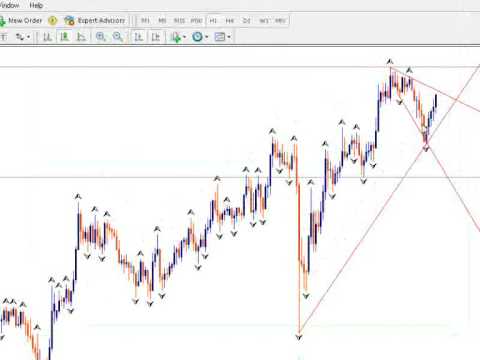
Task: Expand the Periods clock dropdown arrow
Action: (207, 37)
